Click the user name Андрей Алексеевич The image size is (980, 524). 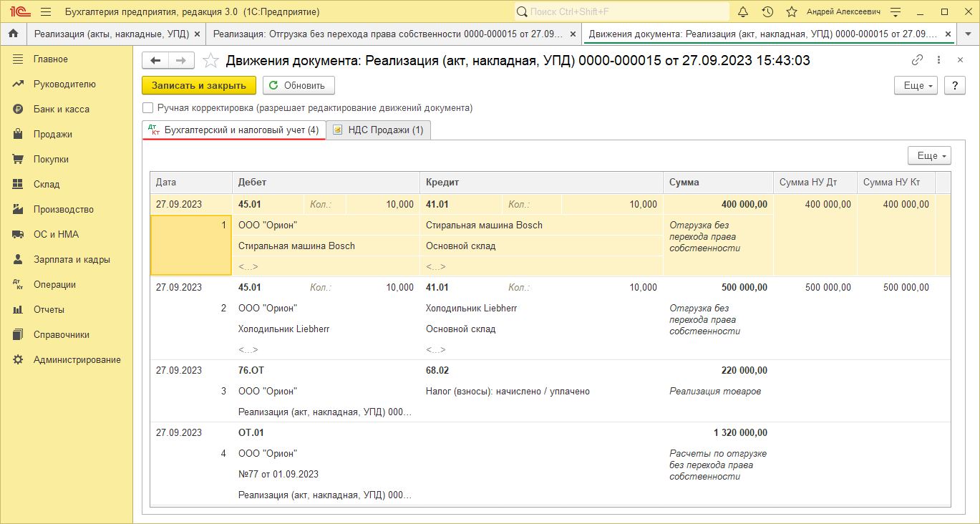click(843, 12)
